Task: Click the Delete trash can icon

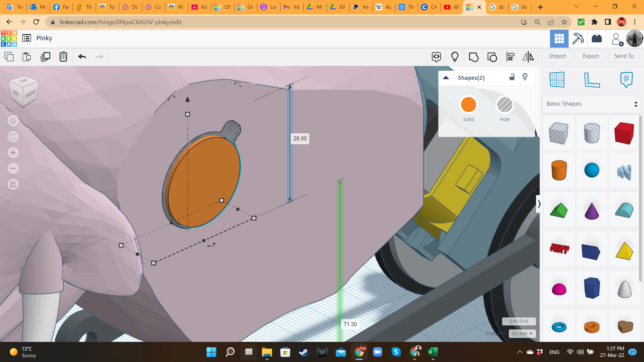Action: pos(63,57)
